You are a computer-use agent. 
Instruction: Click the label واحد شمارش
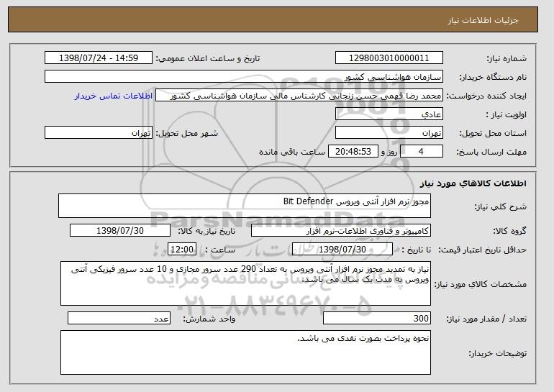click(209, 319)
